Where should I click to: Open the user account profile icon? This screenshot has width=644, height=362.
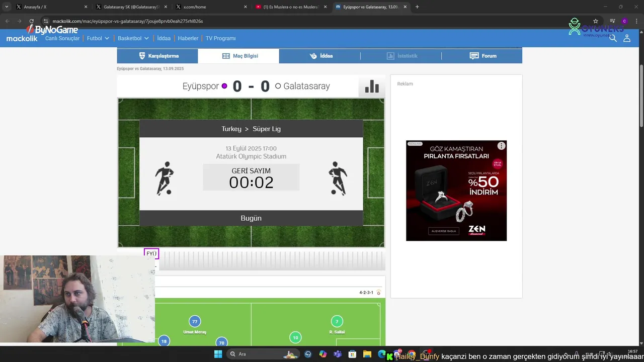pyautogui.click(x=627, y=38)
